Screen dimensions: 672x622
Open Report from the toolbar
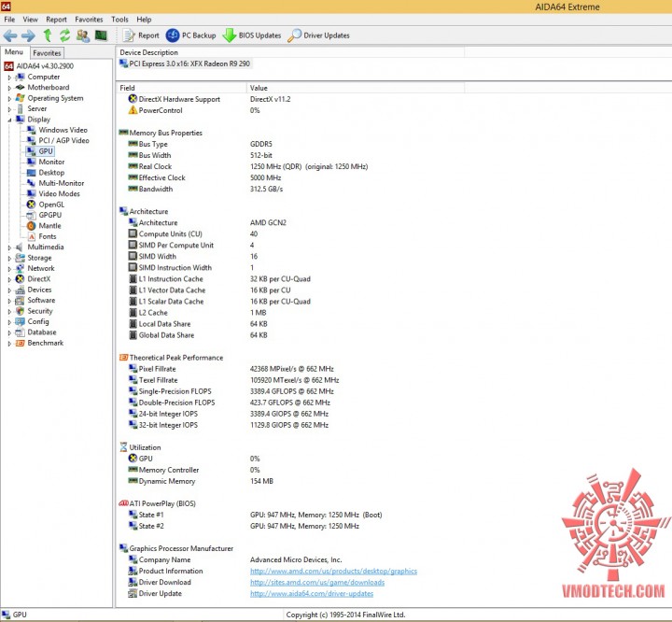coord(141,35)
